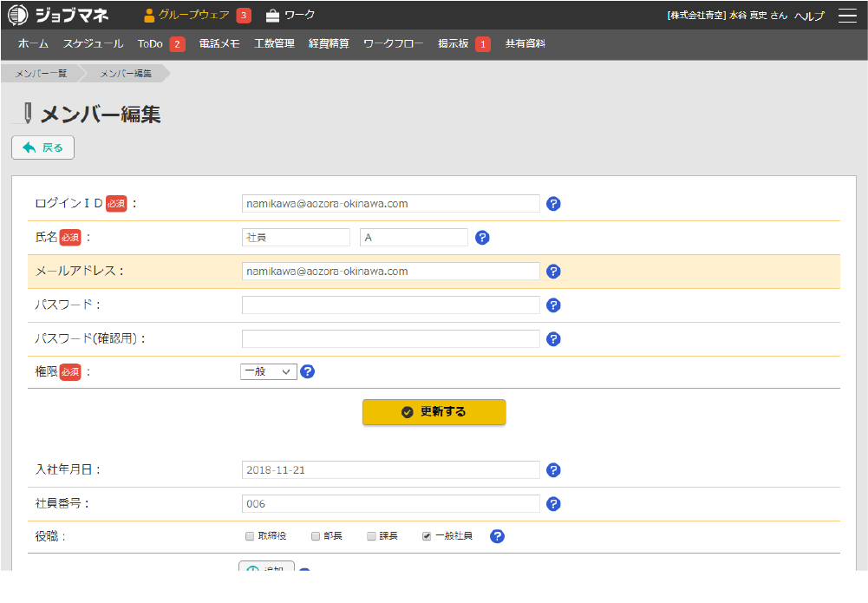This screenshot has width=868, height=603.
Task: Click into the メールアドレス input field
Action: [x=391, y=272]
